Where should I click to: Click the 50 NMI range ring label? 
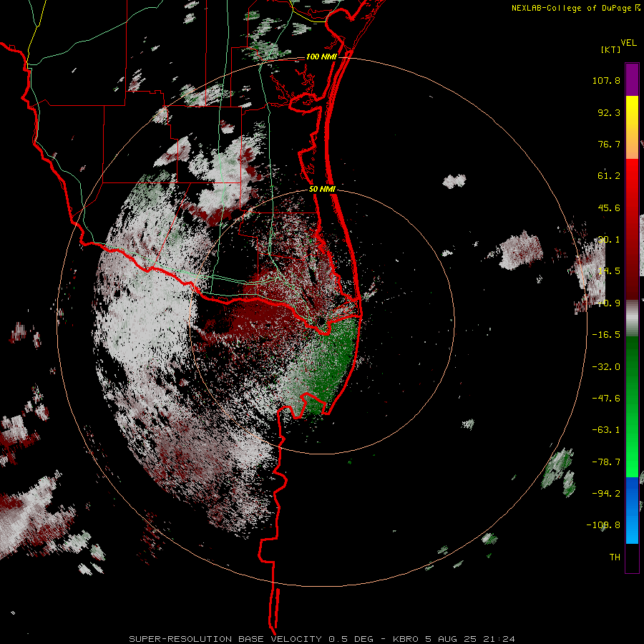(323, 189)
